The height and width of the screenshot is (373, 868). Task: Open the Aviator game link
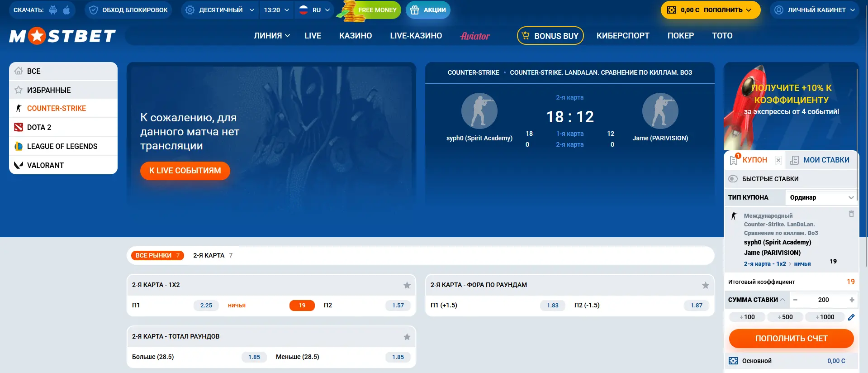tap(475, 36)
